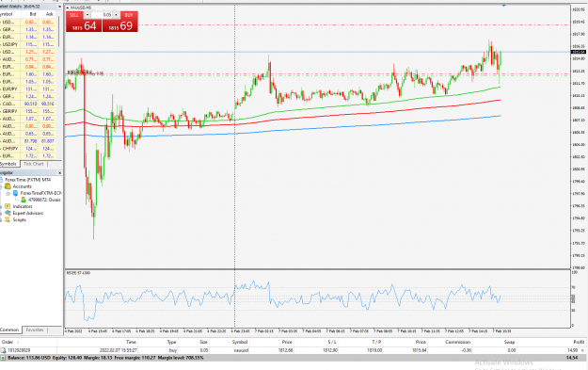Select the Common tab in Navigator
This screenshot has height=370, width=588.
9,330
